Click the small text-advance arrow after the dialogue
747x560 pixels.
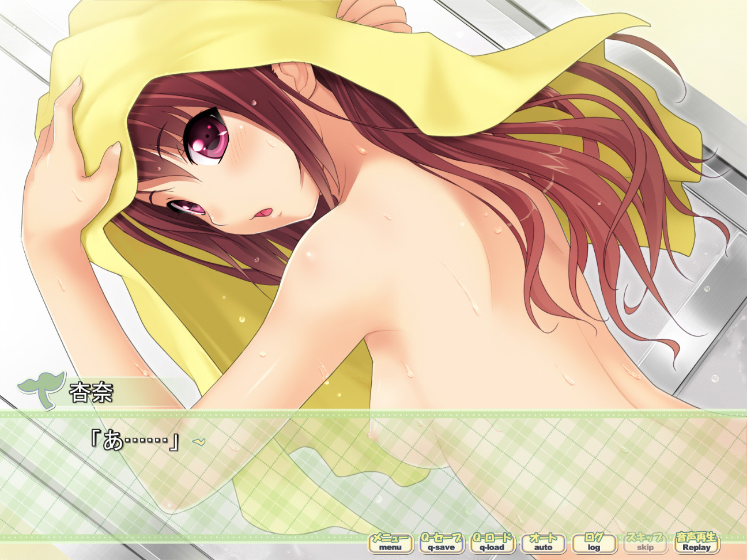199,442
